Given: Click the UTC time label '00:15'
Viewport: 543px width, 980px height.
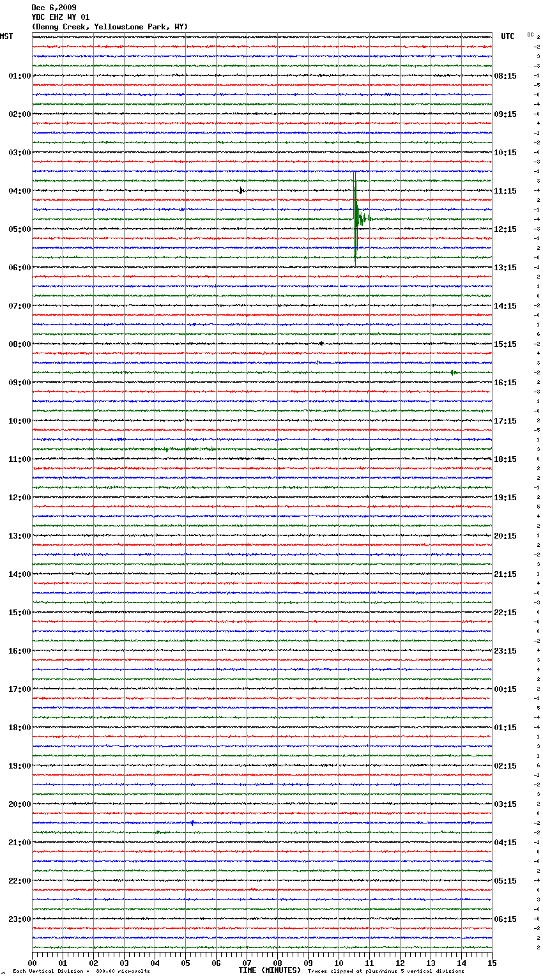Looking at the screenshot, I should pyautogui.click(x=505, y=689).
